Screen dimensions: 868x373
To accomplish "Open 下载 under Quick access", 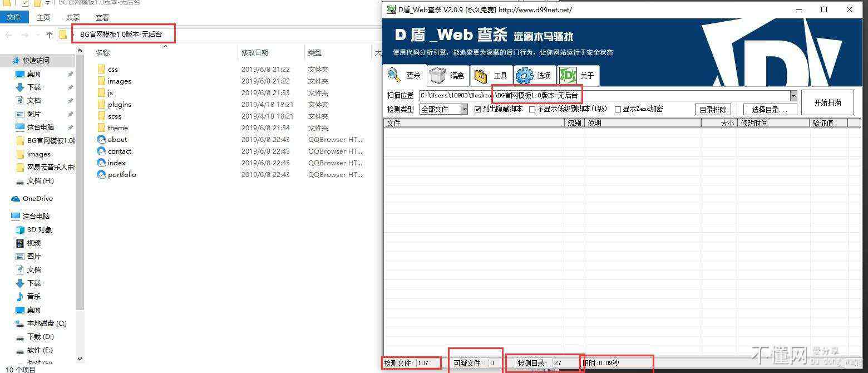I will pos(34,87).
